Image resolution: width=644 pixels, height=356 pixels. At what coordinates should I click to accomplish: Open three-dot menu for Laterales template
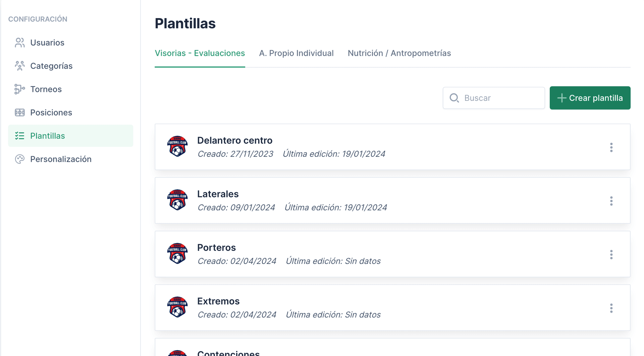(x=611, y=201)
